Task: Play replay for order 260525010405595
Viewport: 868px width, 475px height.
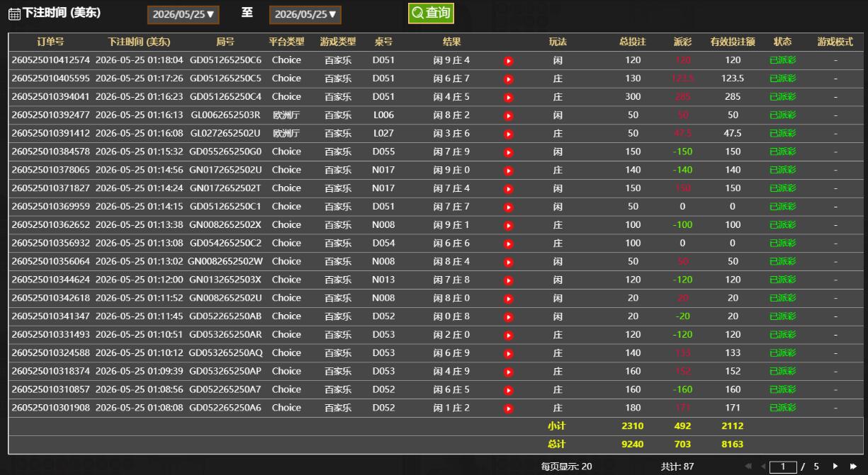Action: point(508,79)
